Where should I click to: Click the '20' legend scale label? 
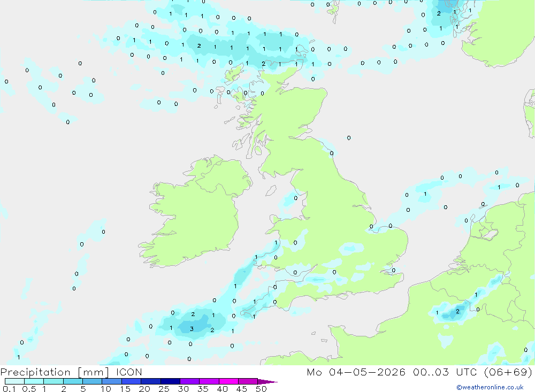click(144, 389)
